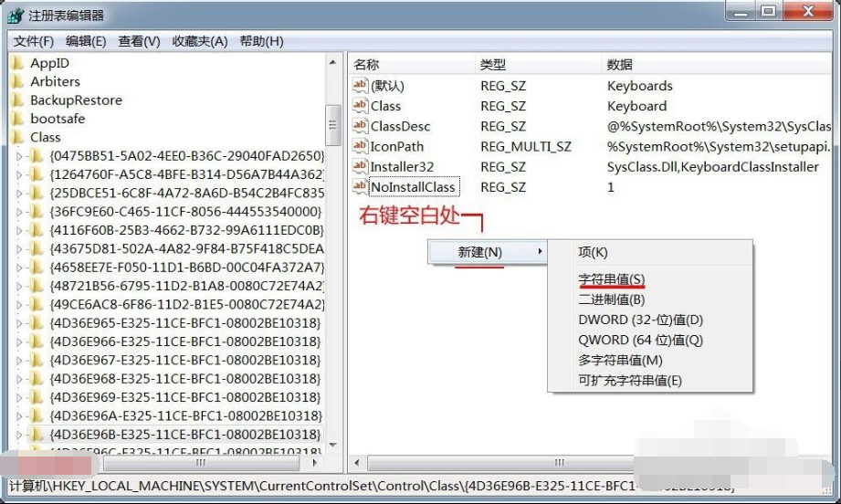Expand the {25DBCE51-6C8F-4A72 key

19,194
